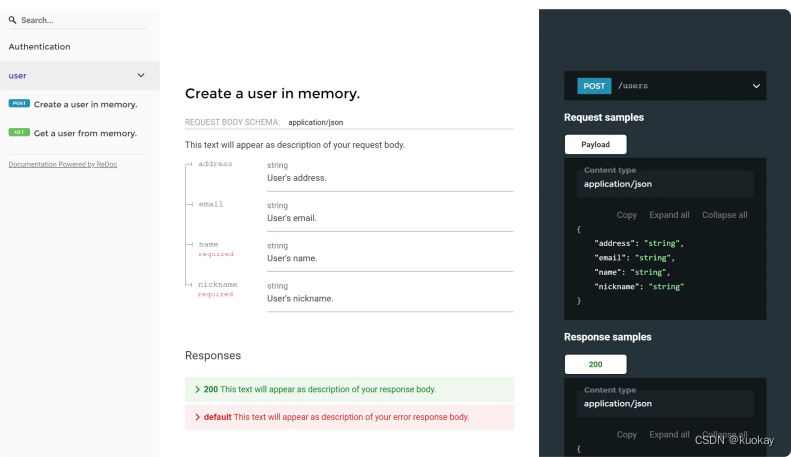Select the Payload tab

coord(596,144)
